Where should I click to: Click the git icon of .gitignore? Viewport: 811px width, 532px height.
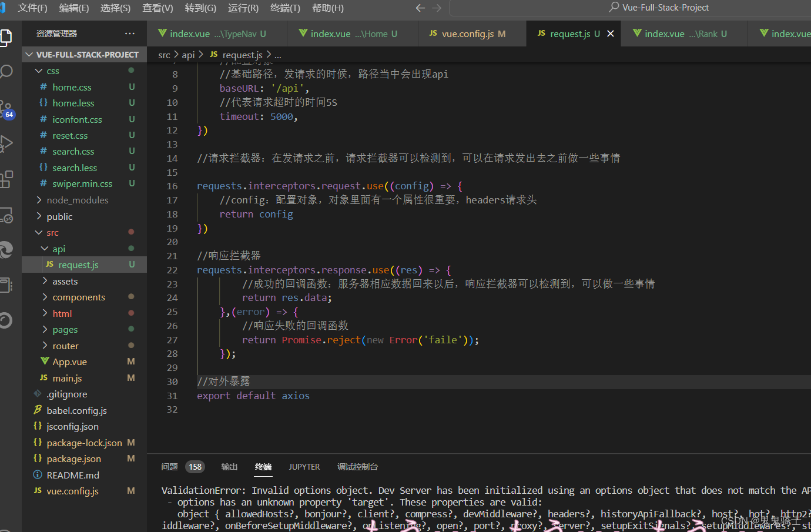[x=38, y=393]
